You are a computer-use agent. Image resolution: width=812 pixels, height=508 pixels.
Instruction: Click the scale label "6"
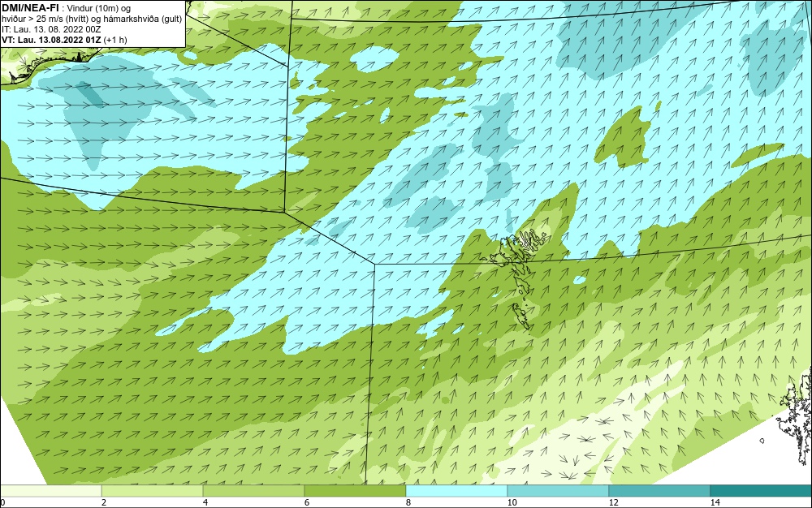[x=307, y=502]
